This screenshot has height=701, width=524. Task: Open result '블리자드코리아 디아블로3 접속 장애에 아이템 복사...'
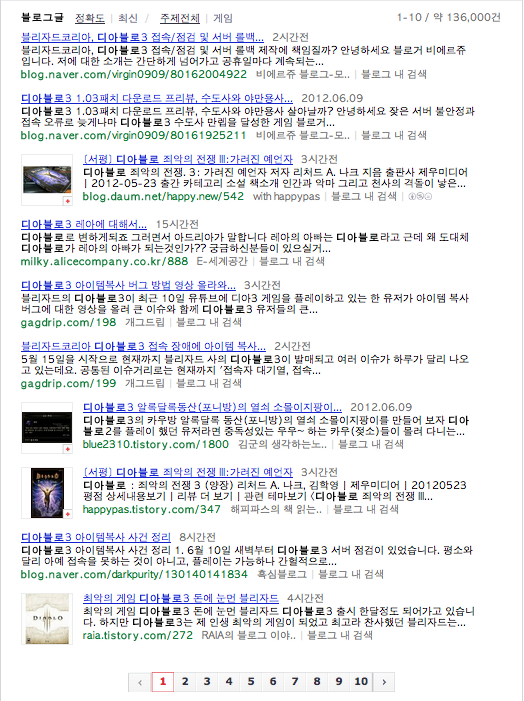143,346
